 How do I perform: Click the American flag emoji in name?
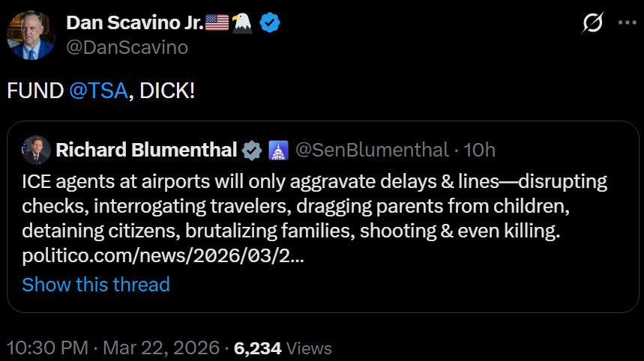217,23
